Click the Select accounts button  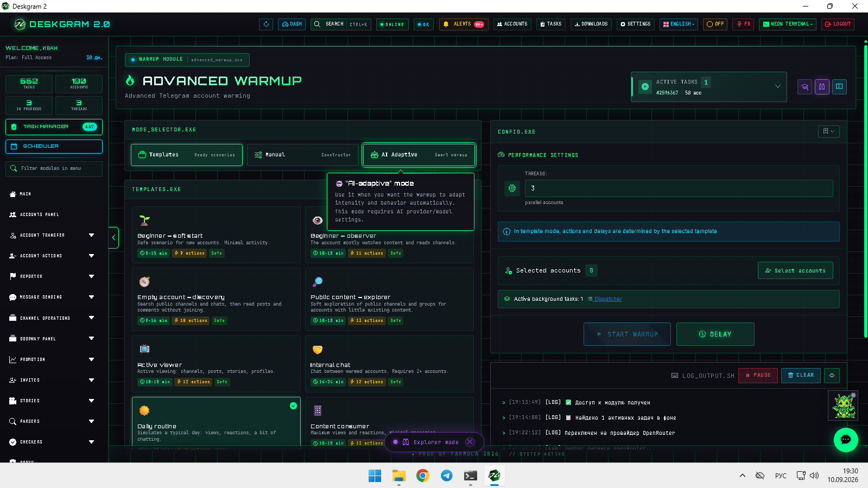(x=795, y=270)
